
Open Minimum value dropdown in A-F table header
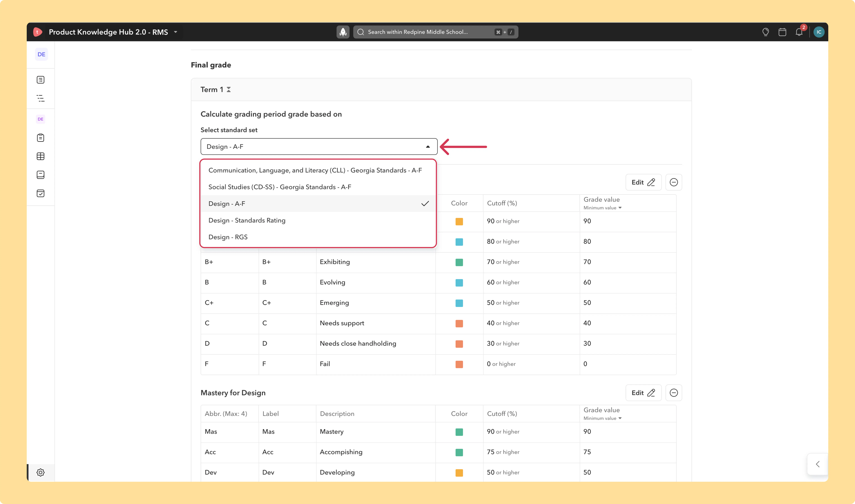point(603,208)
